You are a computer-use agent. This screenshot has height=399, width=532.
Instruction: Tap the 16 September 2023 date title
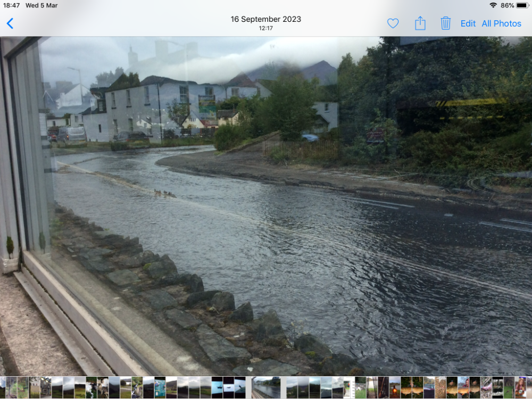(x=265, y=19)
